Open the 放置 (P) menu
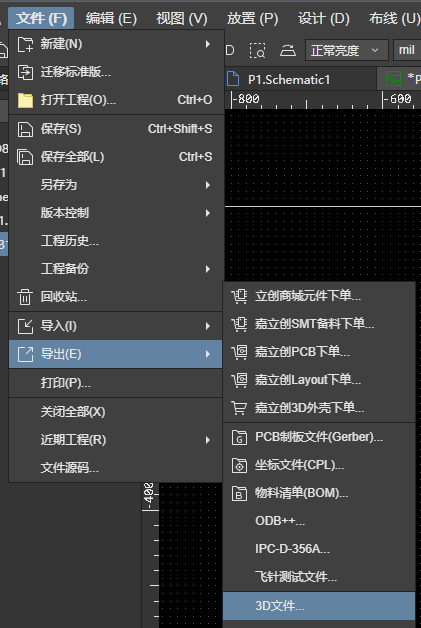The height and width of the screenshot is (628, 421). (252, 18)
